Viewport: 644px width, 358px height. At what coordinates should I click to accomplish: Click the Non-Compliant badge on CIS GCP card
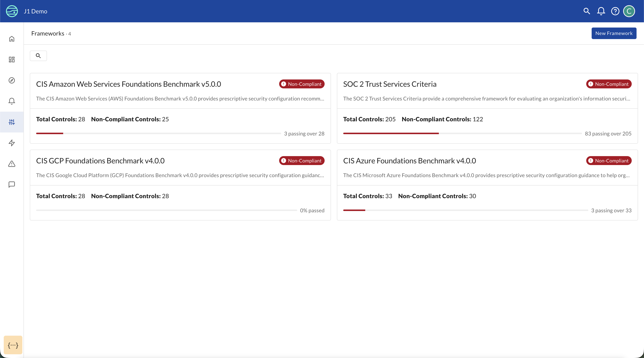(302, 161)
